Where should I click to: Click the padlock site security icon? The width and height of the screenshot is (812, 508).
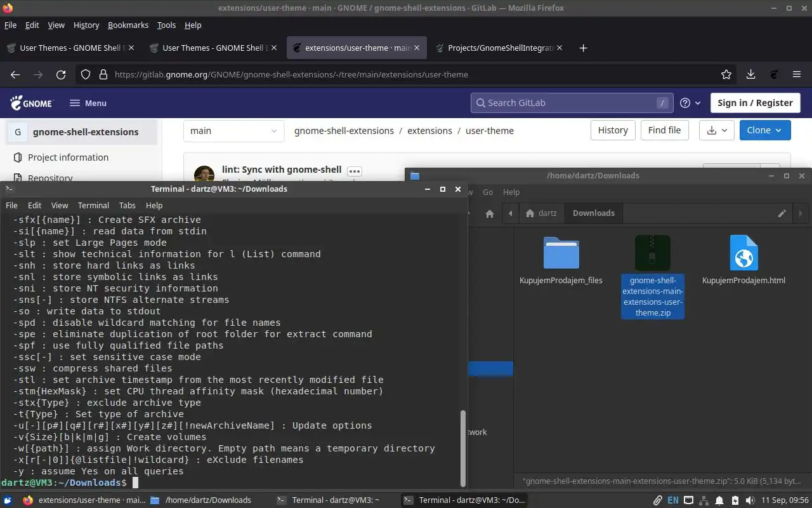pyautogui.click(x=103, y=74)
